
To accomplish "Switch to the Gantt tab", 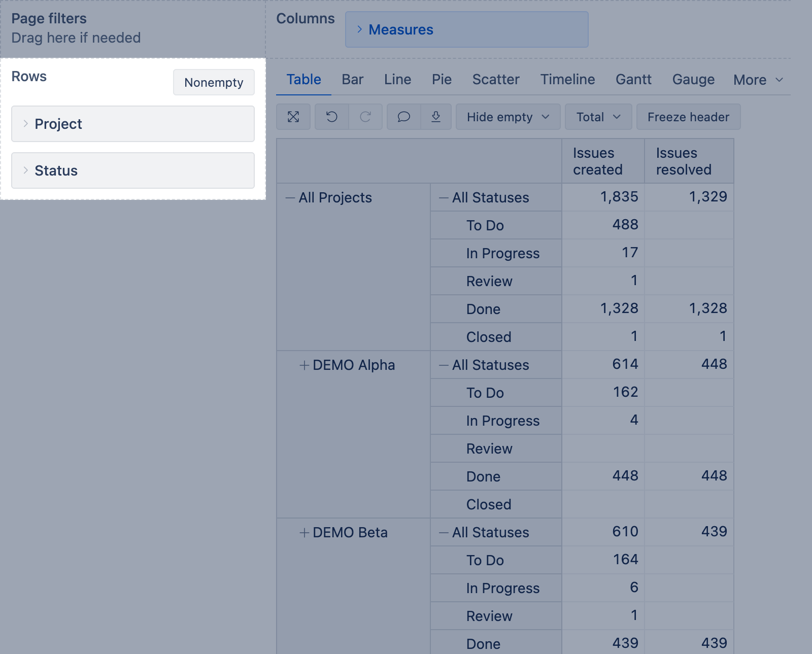I will coord(633,80).
